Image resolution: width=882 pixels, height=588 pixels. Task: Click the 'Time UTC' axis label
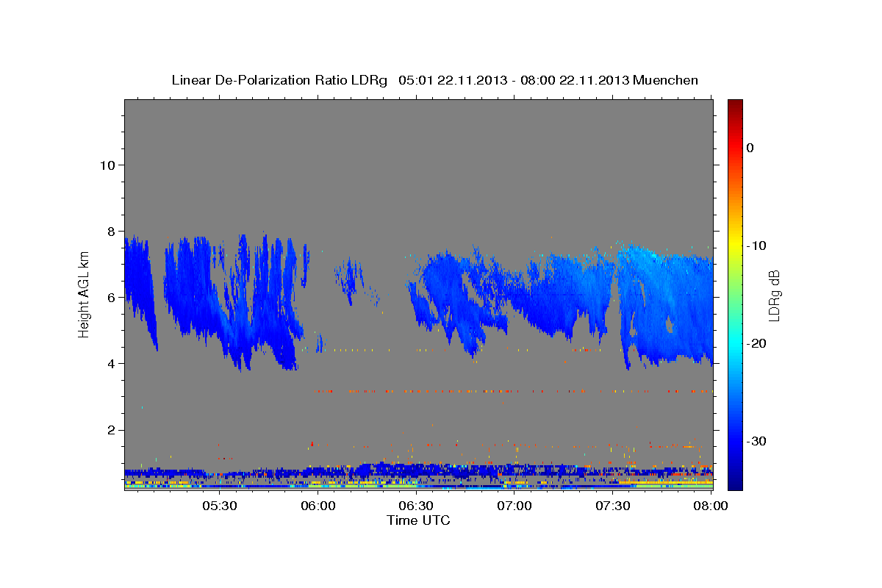[x=418, y=520]
